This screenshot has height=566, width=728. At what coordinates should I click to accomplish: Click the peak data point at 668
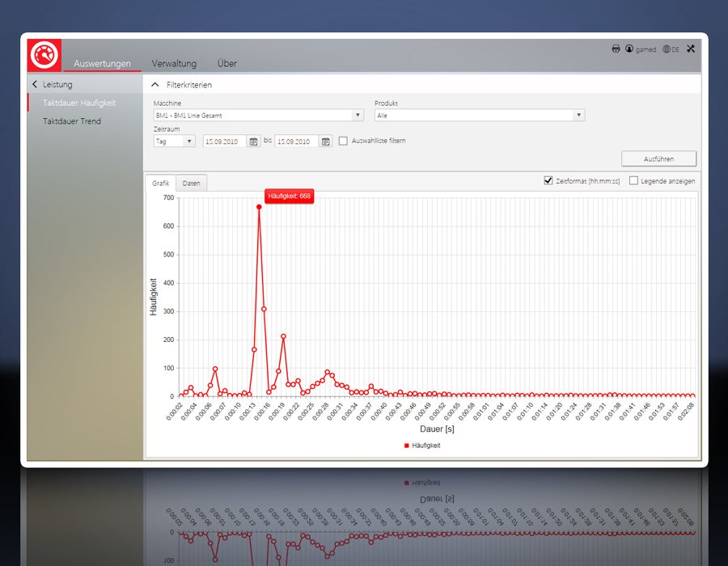pos(259,207)
